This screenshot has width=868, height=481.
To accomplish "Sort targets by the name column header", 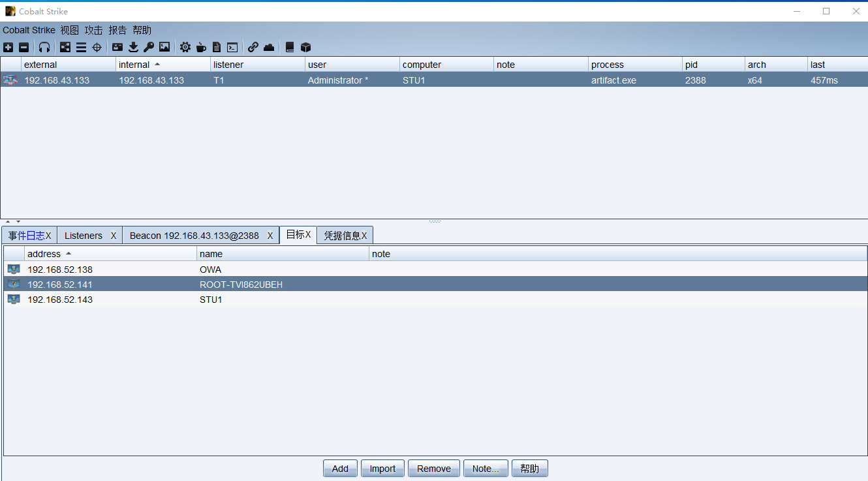I will (x=283, y=254).
